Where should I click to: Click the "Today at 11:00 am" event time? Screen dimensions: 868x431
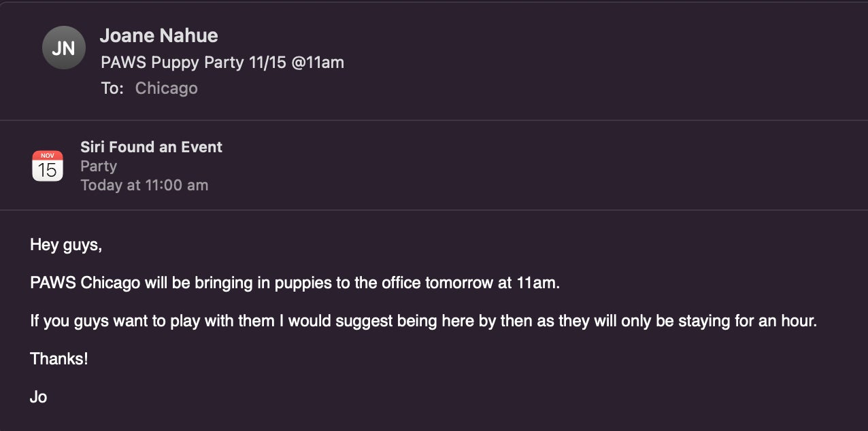pyautogui.click(x=144, y=185)
